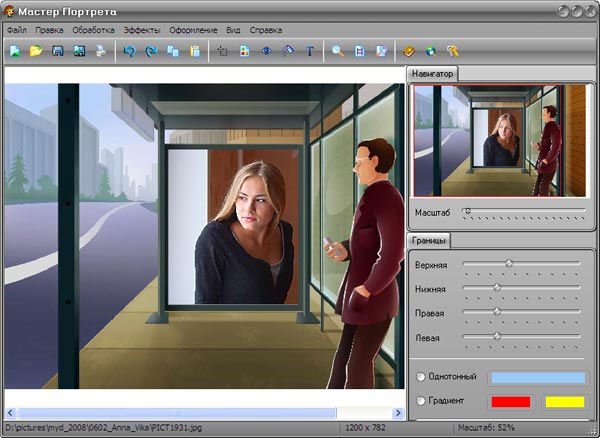
Task: Click the Redo arrow icon
Action: (151, 50)
